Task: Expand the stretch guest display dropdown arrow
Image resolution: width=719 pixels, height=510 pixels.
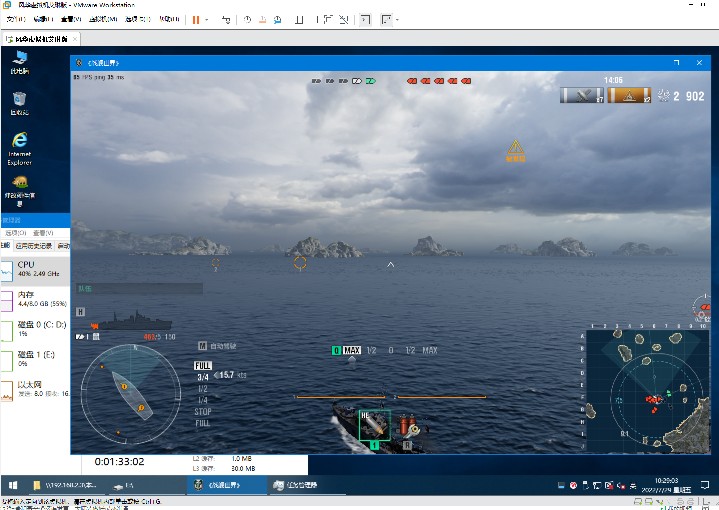Action: tap(397, 20)
